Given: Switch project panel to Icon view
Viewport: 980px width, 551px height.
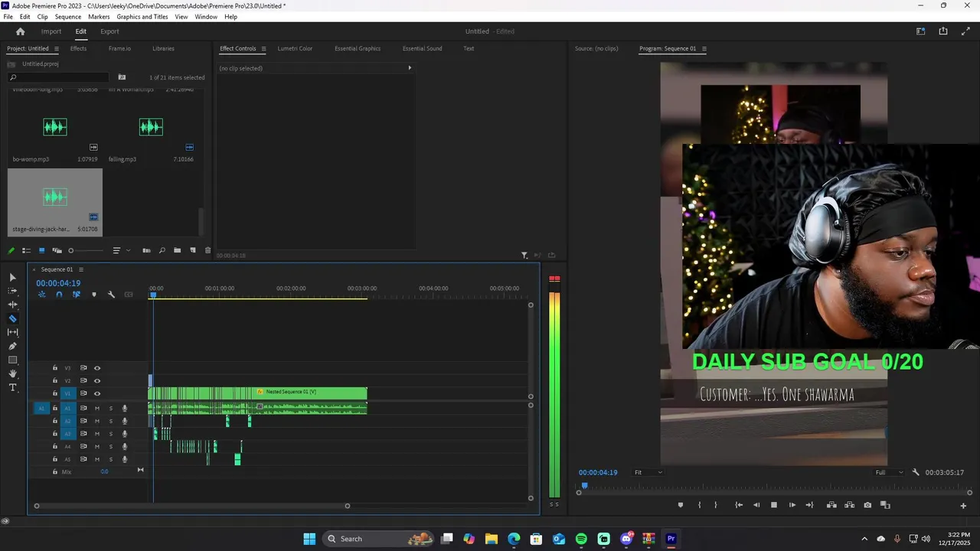Looking at the screenshot, I should point(41,250).
